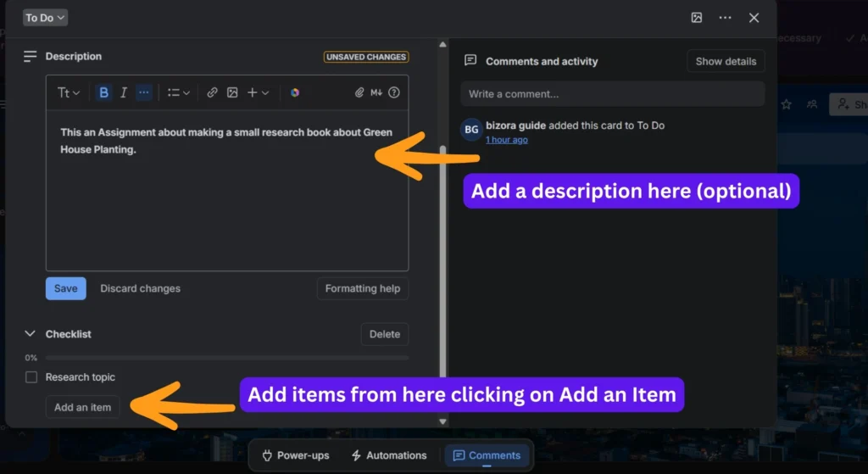Image resolution: width=868 pixels, height=474 pixels.
Task: Insert an image via editor toolbar
Action: click(x=232, y=92)
